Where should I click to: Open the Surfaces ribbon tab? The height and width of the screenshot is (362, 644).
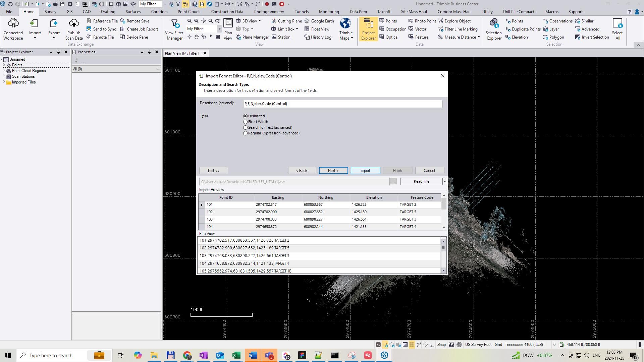point(133,12)
